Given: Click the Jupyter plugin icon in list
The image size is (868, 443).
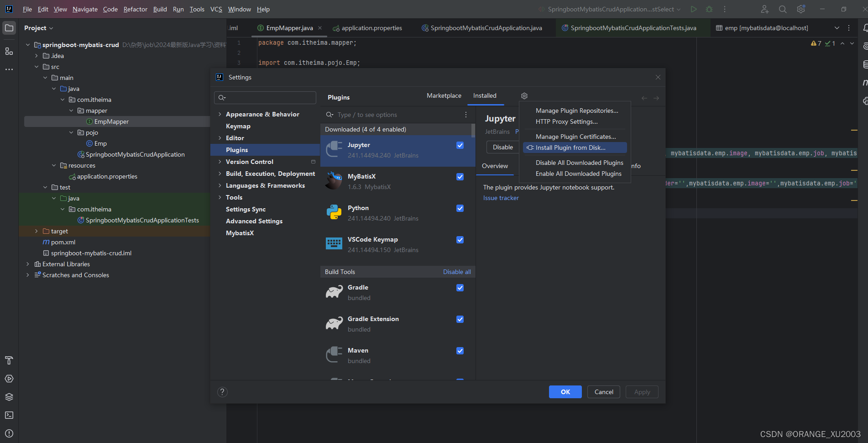Looking at the screenshot, I should 334,150.
